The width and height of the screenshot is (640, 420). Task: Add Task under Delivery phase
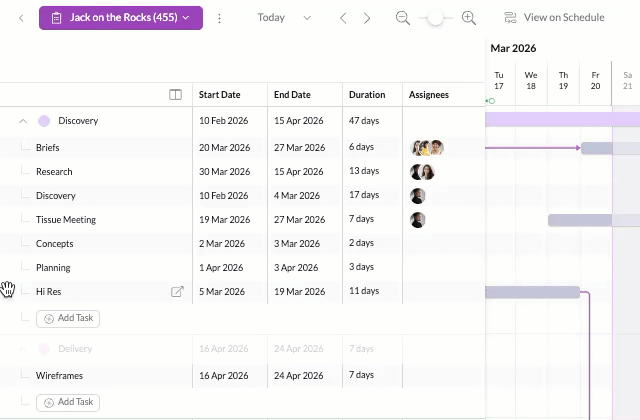click(x=69, y=402)
